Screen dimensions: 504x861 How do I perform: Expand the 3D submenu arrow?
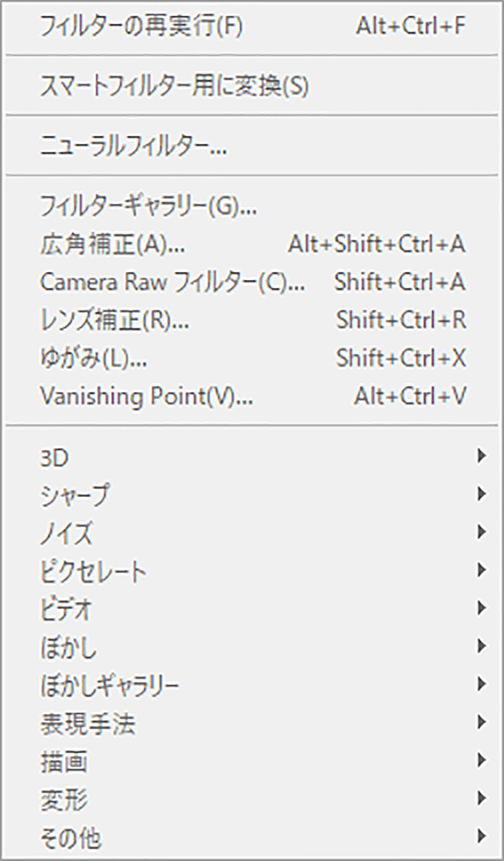(x=480, y=456)
